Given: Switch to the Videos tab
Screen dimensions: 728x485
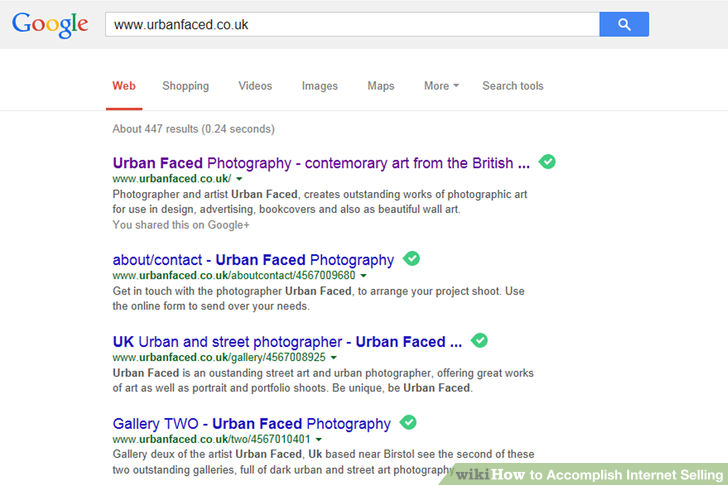Looking at the screenshot, I should [255, 86].
